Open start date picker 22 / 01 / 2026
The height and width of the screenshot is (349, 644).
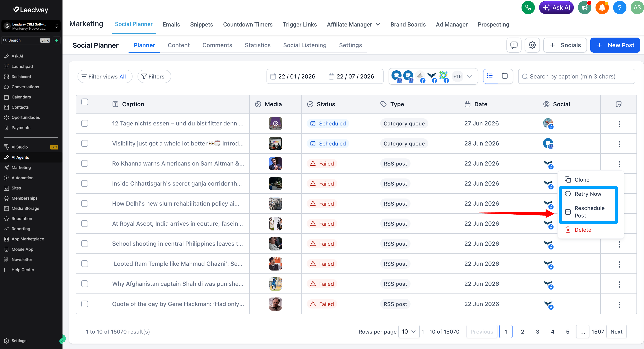tap(296, 76)
